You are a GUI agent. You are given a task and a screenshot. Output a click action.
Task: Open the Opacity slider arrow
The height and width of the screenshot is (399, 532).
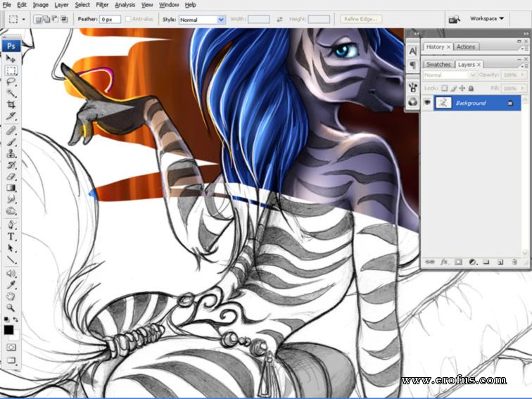(x=523, y=75)
